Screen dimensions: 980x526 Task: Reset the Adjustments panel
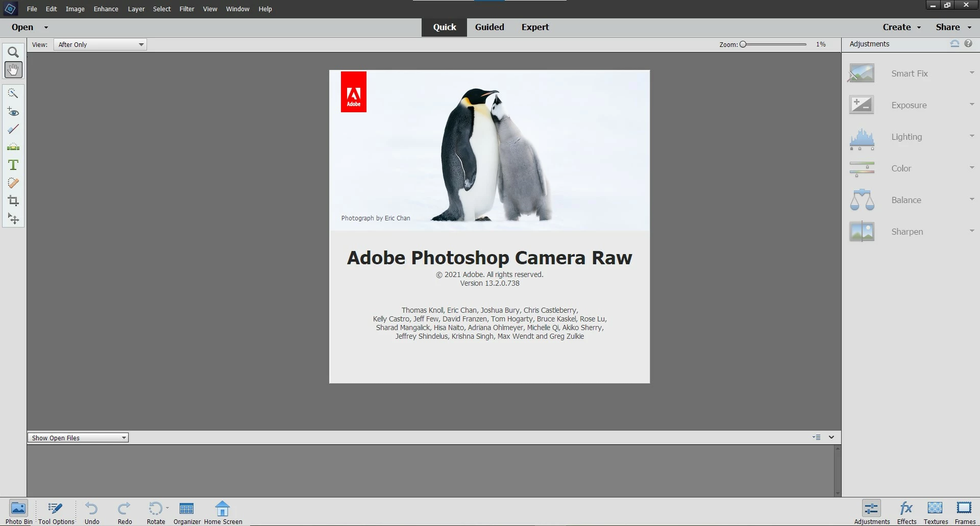point(954,44)
